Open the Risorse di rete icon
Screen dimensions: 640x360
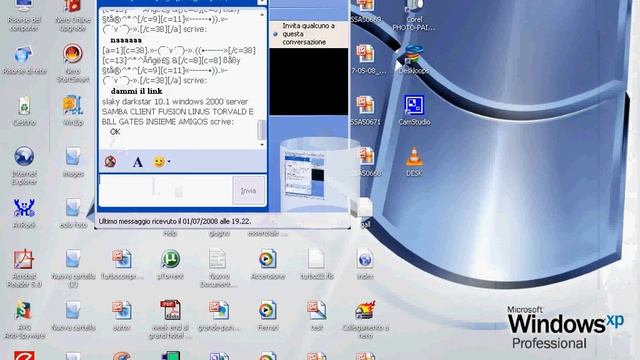(x=24, y=60)
